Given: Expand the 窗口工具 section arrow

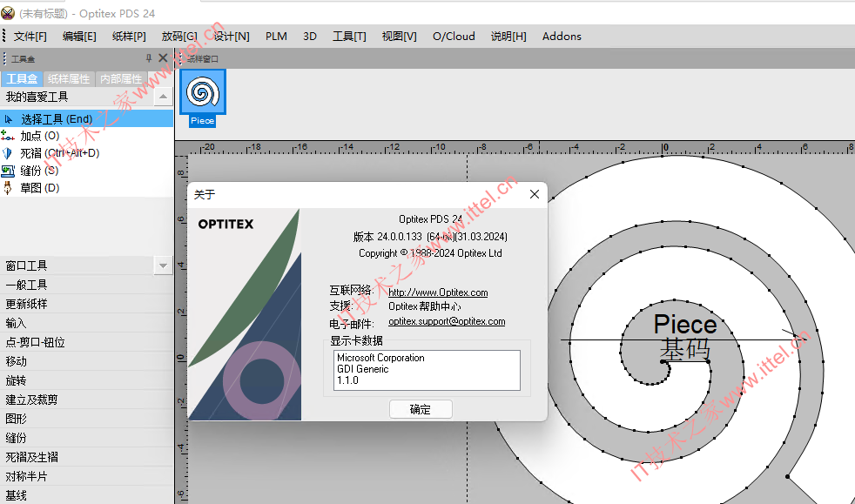Looking at the screenshot, I should pyautogui.click(x=163, y=265).
